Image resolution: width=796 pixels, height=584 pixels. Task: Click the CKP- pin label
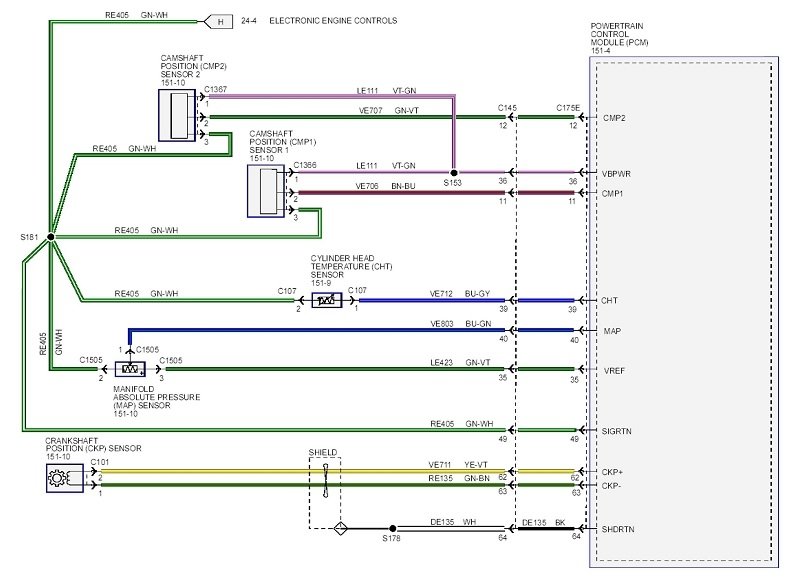[611, 485]
